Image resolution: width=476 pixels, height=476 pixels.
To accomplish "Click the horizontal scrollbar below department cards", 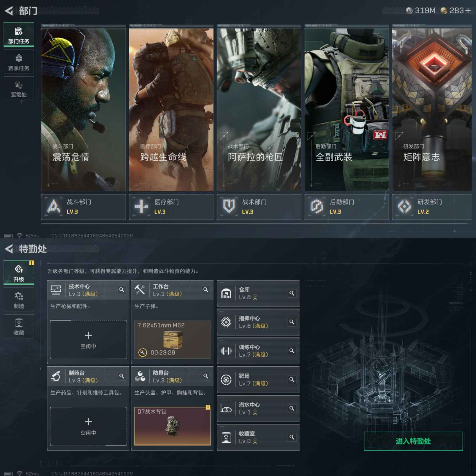I will pos(254,223).
